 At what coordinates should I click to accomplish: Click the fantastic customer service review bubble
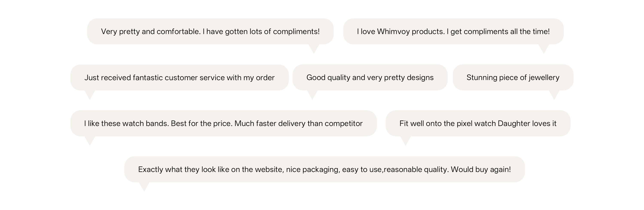point(179,77)
